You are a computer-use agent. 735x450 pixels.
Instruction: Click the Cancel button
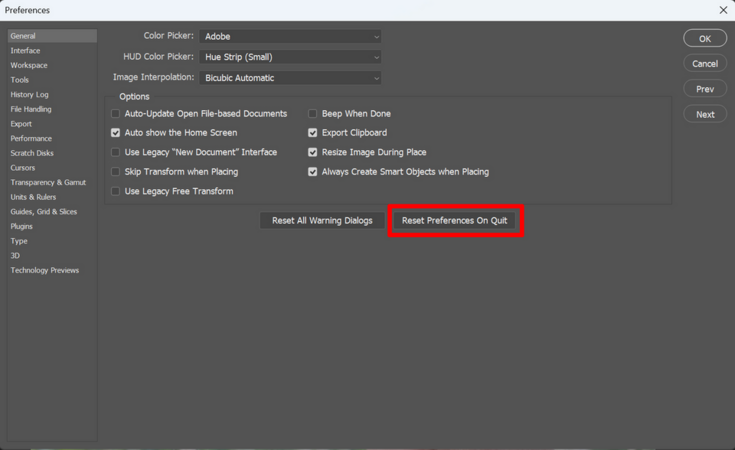pyautogui.click(x=705, y=63)
